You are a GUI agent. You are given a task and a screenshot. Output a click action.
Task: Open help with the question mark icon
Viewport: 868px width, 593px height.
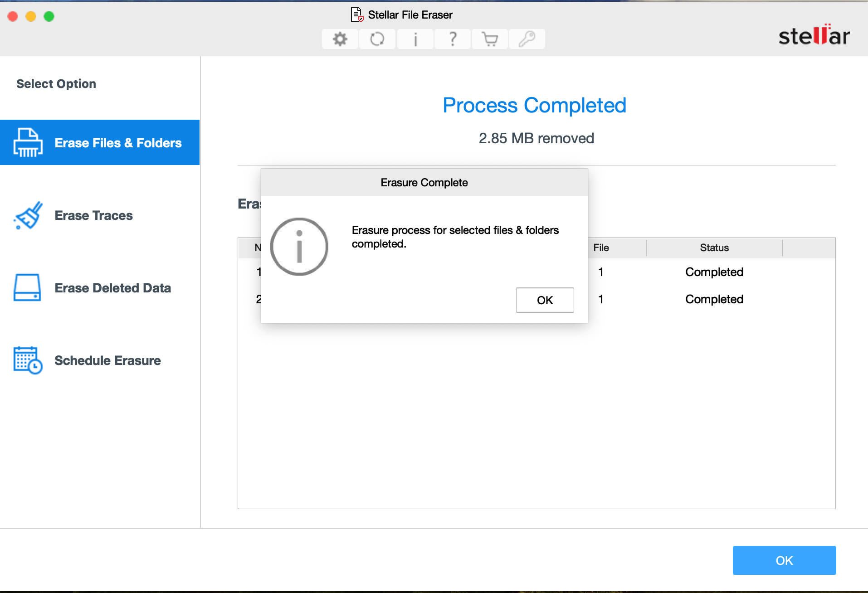pos(452,39)
